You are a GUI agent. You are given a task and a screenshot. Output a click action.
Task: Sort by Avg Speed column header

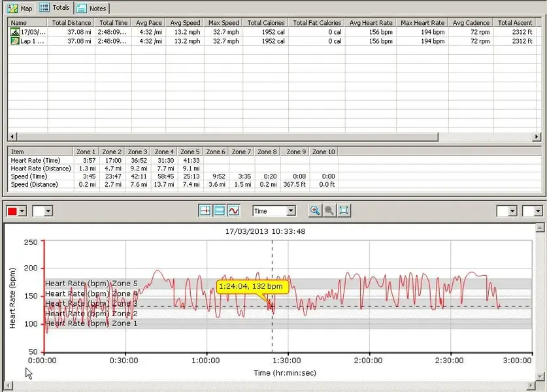[185, 23]
